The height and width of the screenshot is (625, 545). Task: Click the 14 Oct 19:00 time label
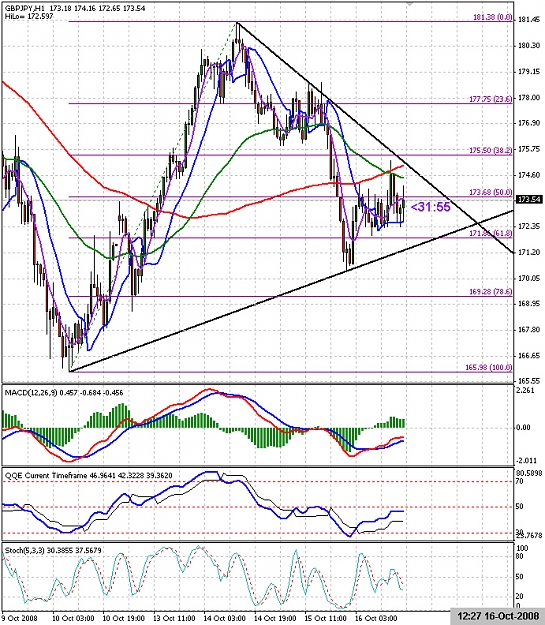tap(275, 618)
